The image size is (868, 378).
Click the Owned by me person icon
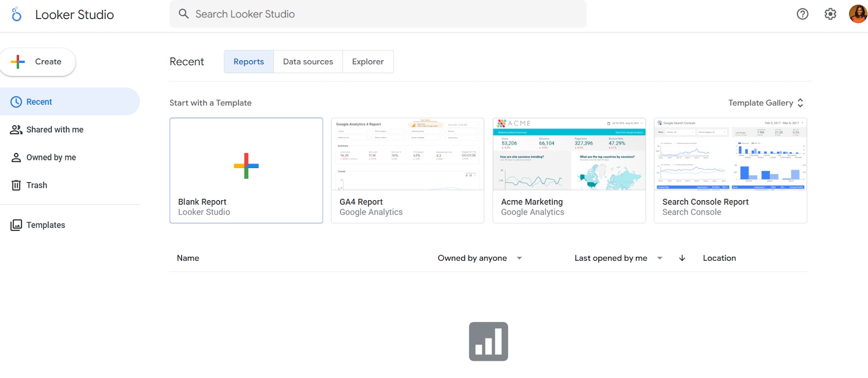[16, 157]
